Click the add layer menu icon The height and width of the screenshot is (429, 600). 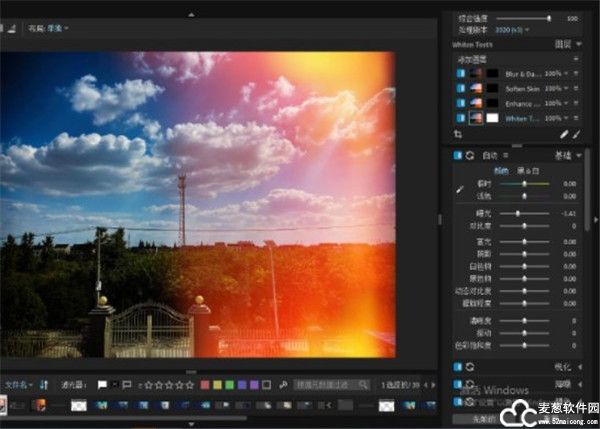coord(578,59)
